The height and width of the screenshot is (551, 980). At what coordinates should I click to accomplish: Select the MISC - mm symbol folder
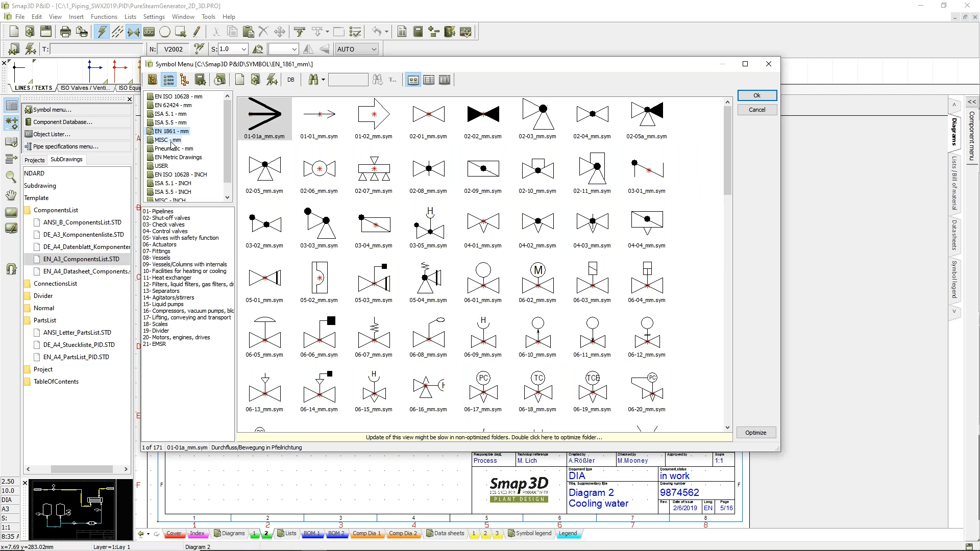(x=168, y=140)
